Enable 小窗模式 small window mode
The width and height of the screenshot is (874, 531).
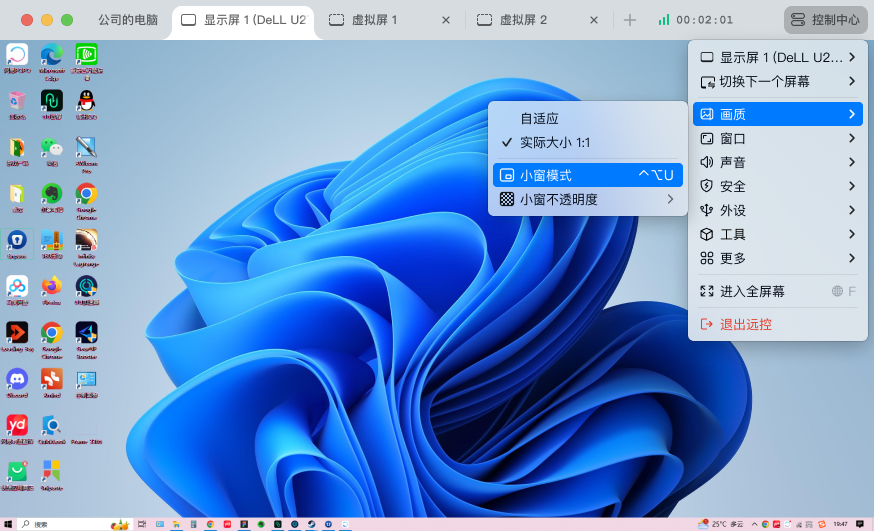pos(587,175)
